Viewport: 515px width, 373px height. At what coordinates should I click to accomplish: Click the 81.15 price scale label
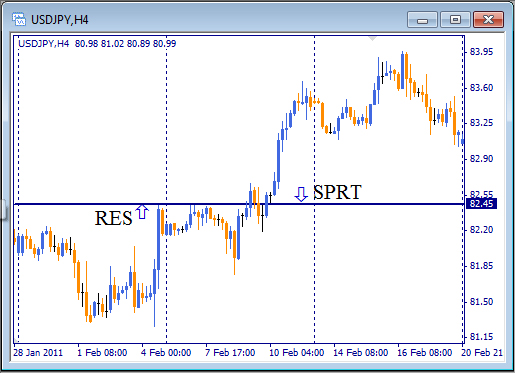pos(481,337)
